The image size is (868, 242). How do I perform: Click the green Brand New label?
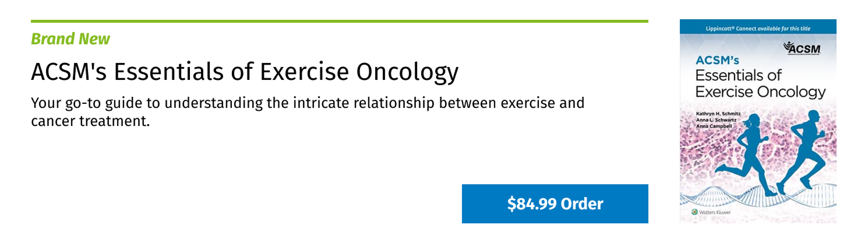tap(70, 39)
